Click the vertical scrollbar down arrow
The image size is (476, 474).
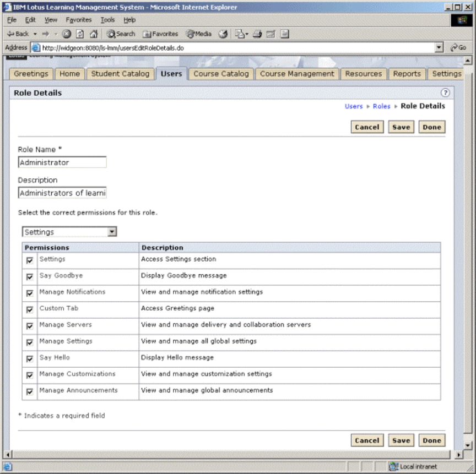click(468, 445)
